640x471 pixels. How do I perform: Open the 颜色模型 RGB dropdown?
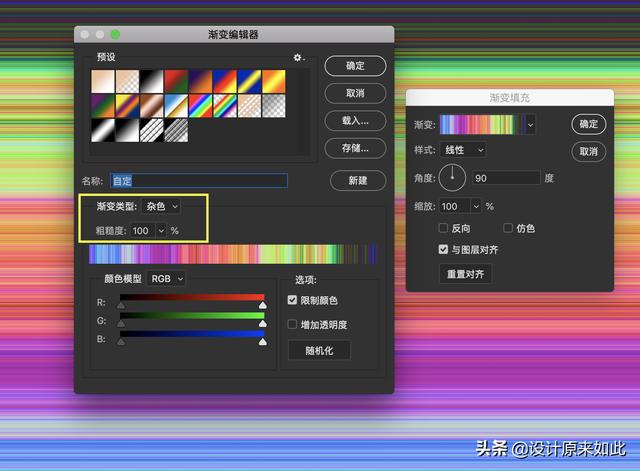pyautogui.click(x=166, y=279)
